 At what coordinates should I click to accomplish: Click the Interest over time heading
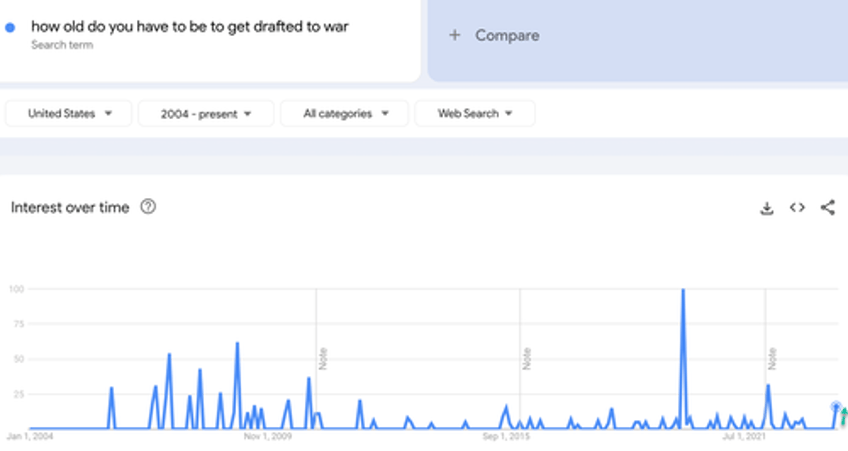(x=70, y=207)
